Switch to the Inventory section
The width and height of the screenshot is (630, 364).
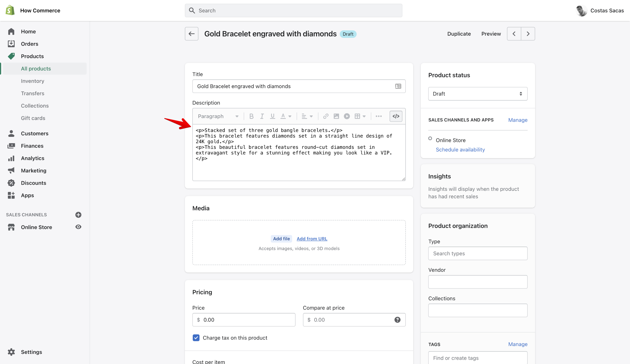[x=33, y=81]
